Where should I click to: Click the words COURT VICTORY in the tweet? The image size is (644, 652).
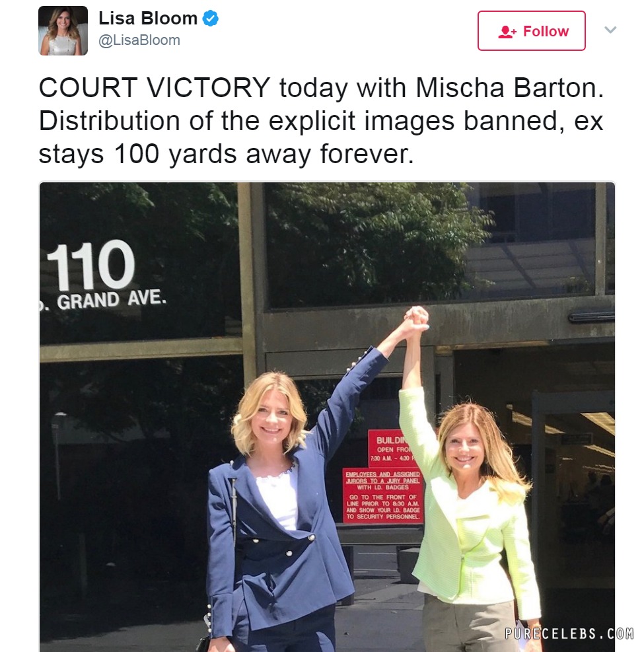(x=155, y=88)
